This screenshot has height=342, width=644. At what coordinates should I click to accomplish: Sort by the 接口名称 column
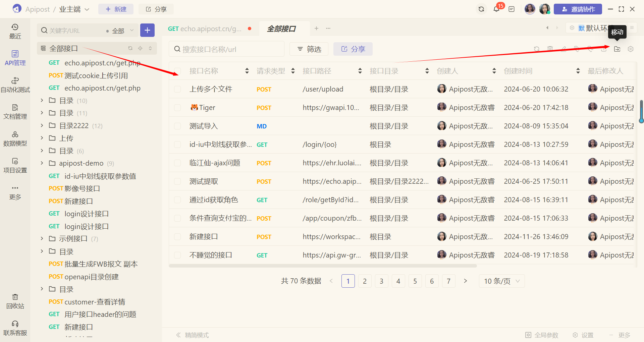click(x=247, y=71)
